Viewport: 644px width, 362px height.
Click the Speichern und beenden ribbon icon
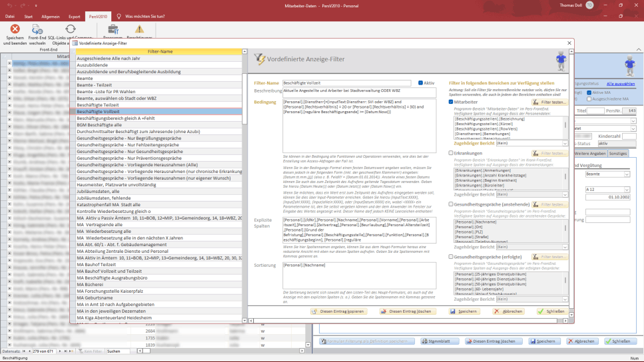tap(15, 30)
